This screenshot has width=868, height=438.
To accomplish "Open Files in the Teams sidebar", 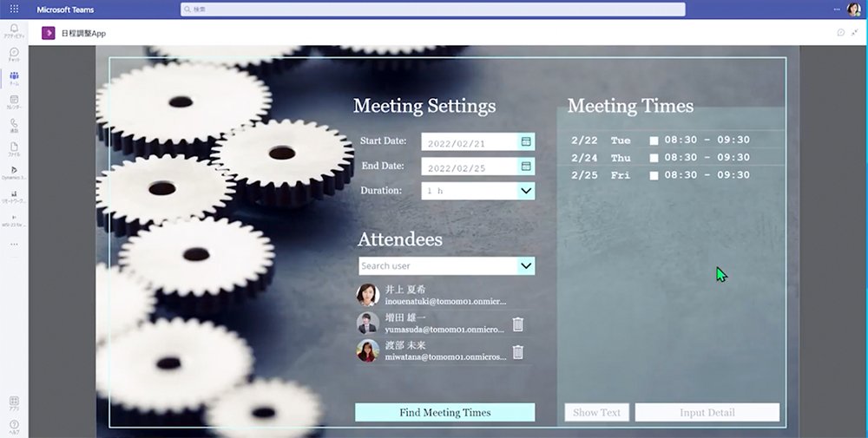I will click(x=14, y=149).
